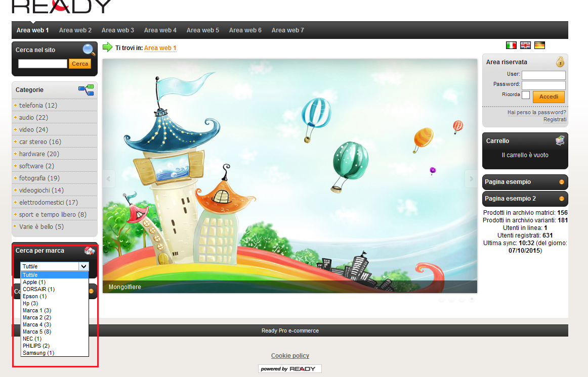Switch language with the German flag
588x377 pixels.
[x=539, y=45]
